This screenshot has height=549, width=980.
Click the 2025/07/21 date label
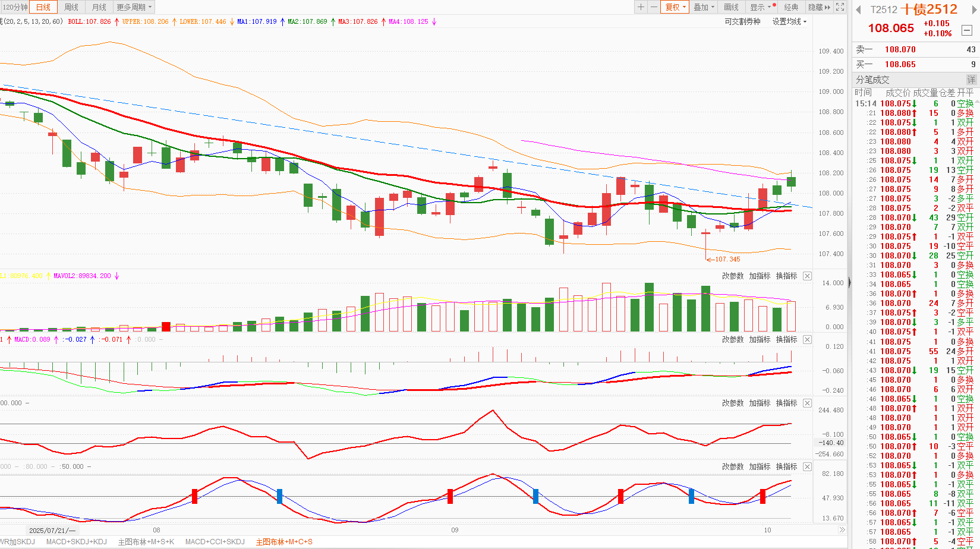pos(52,530)
